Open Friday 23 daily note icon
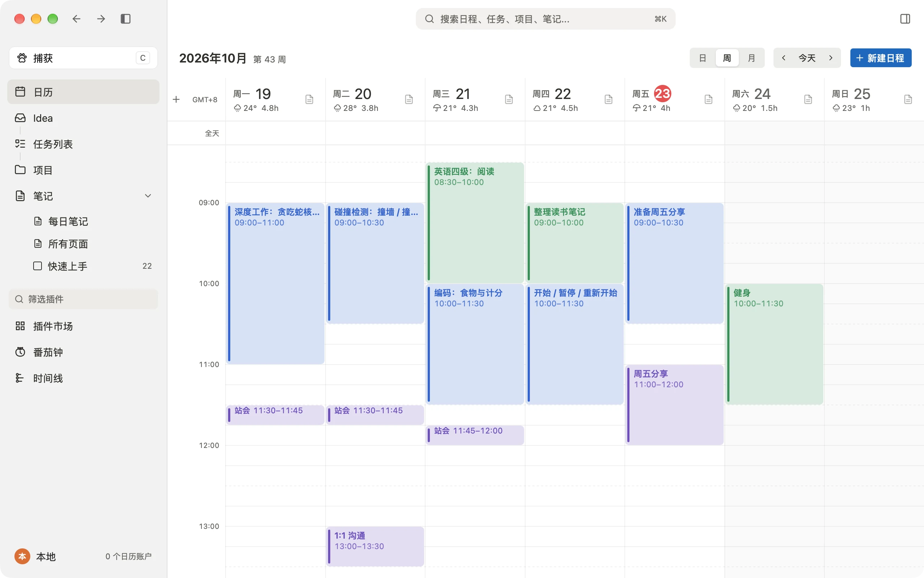Screen dimensions: 924x578 [708, 99]
